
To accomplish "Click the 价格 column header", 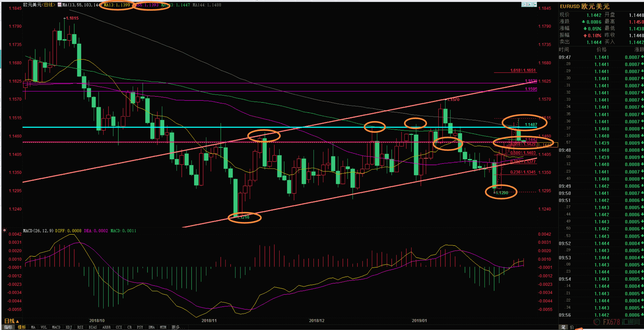I will [x=602, y=50].
